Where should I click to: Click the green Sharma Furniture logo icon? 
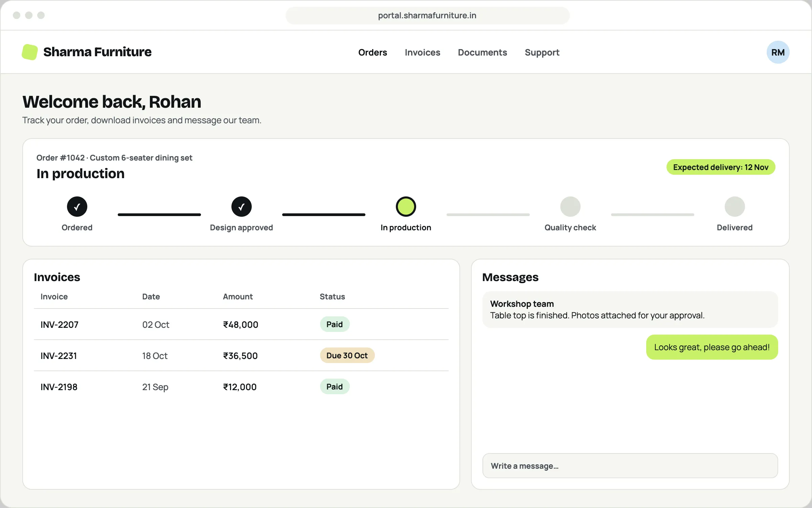(x=30, y=52)
